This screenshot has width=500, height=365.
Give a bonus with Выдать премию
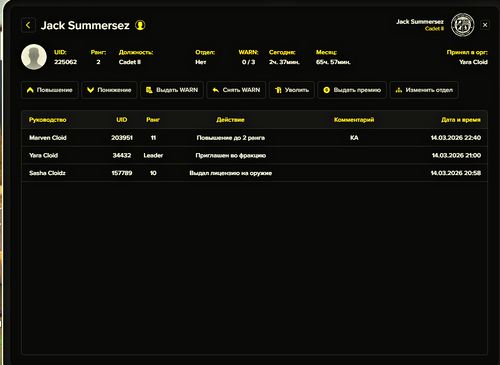tap(352, 90)
